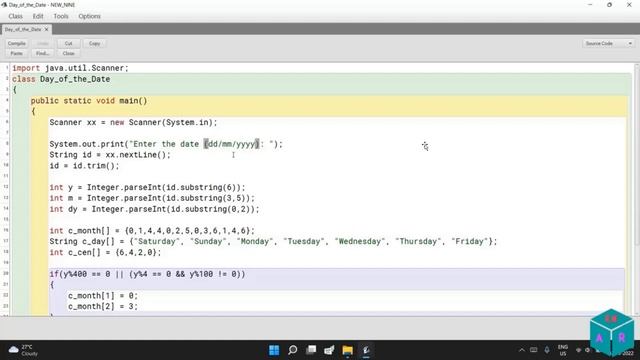
Task: Open Task View on taskbar
Action: tap(311, 350)
